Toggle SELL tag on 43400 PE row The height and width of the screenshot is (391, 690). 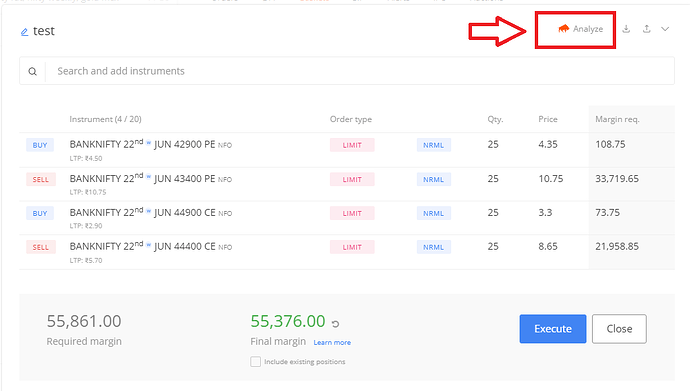coord(40,179)
